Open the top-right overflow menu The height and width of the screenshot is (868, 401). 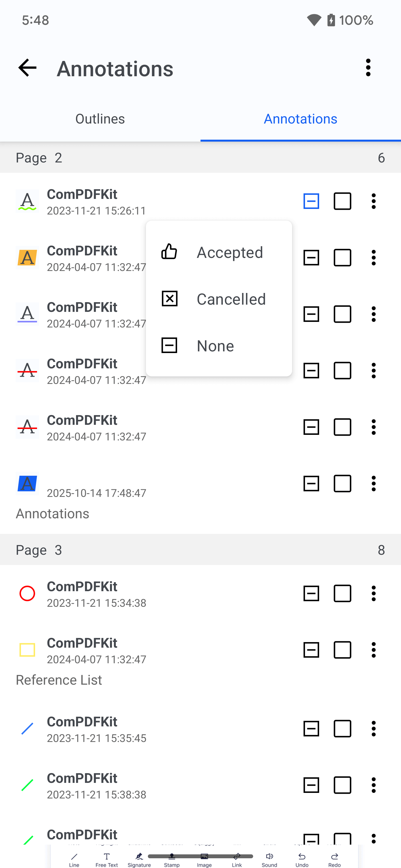[x=368, y=68]
